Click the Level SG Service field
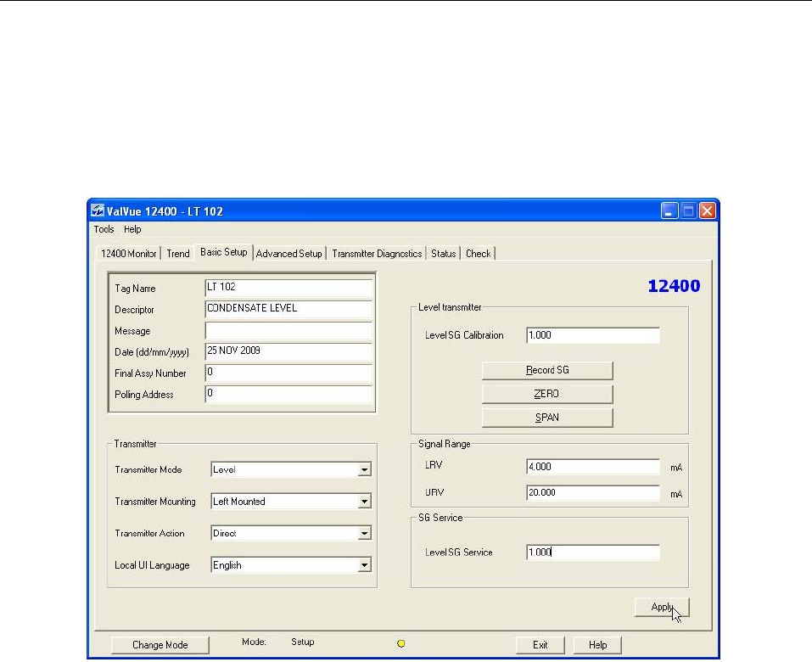812x662 pixels. (x=593, y=553)
